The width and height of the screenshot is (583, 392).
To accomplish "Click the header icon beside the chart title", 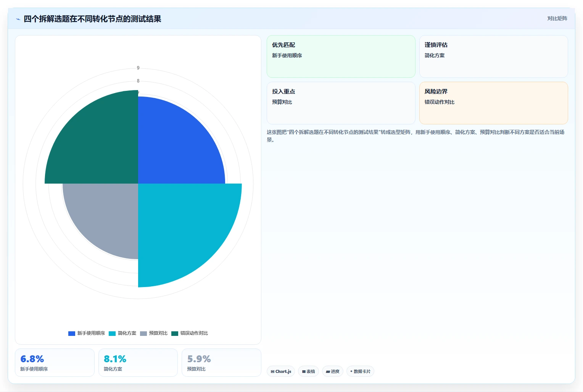I will click(x=18, y=19).
